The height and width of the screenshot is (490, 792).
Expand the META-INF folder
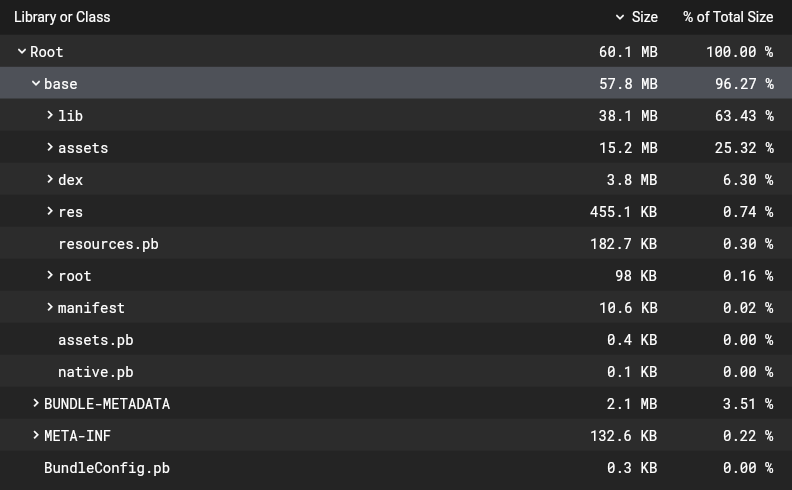(36, 436)
